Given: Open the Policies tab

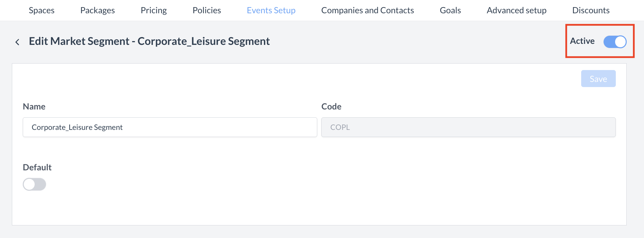Looking at the screenshot, I should (x=206, y=10).
